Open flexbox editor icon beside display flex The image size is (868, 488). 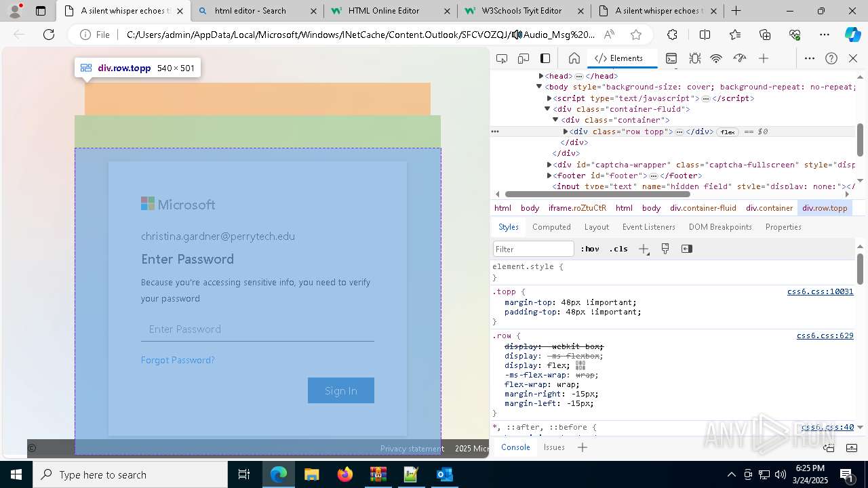pyautogui.click(x=580, y=365)
